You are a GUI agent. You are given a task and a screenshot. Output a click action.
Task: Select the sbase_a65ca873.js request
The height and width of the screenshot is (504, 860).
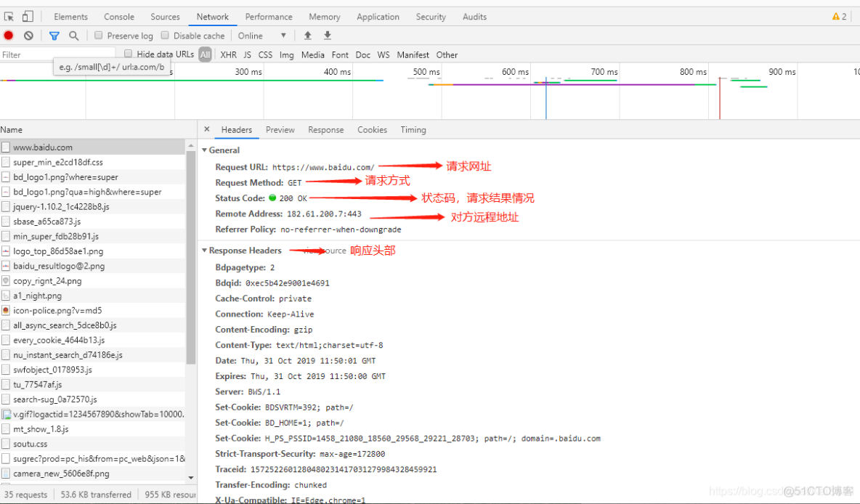pos(93,221)
